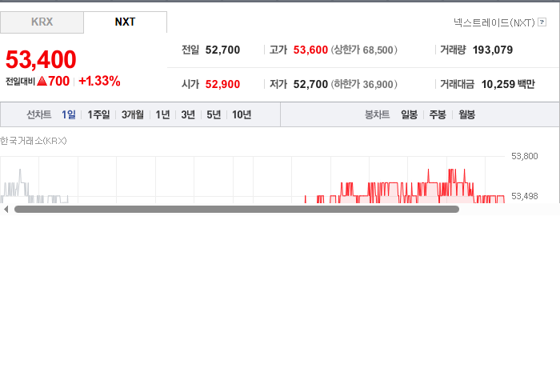Click the 한국거래소(KRX) chart label
The height and width of the screenshot is (392, 560).
click(x=34, y=141)
